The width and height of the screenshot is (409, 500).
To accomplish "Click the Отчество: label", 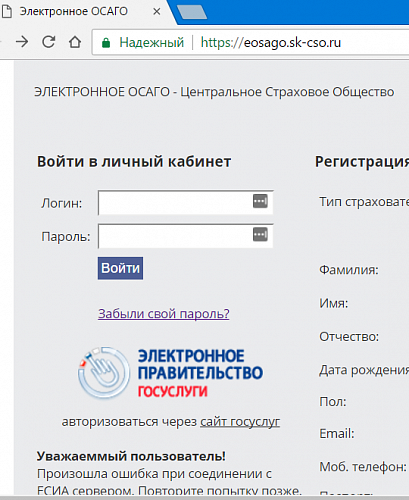I will click(349, 337).
